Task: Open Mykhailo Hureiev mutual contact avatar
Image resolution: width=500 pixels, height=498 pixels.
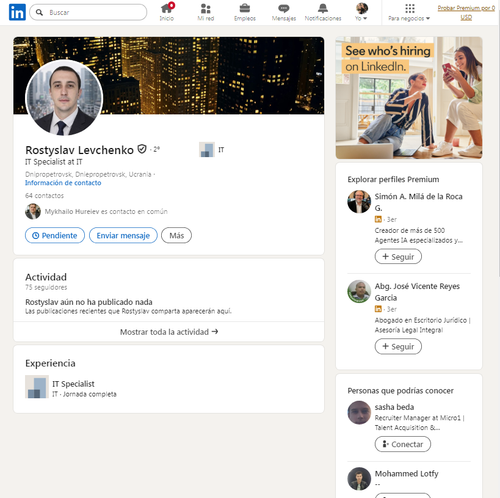Action: (33, 211)
